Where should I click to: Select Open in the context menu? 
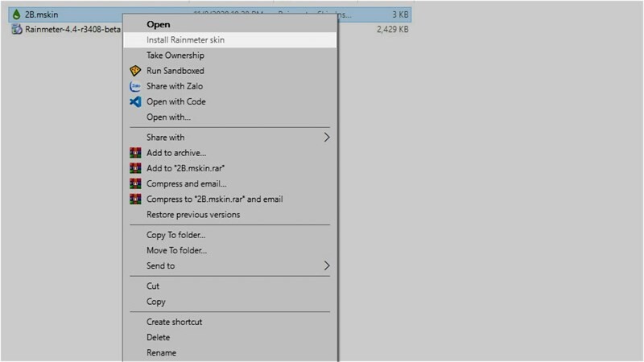(x=158, y=24)
